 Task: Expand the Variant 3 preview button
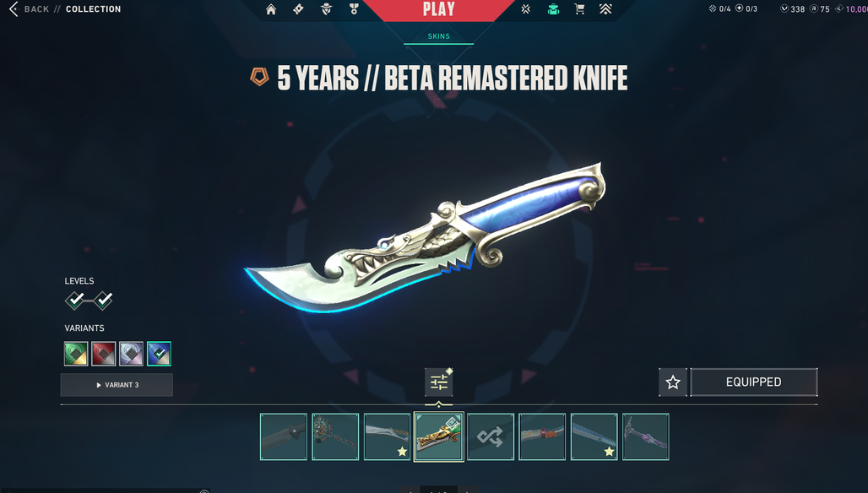[x=117, y=385]
